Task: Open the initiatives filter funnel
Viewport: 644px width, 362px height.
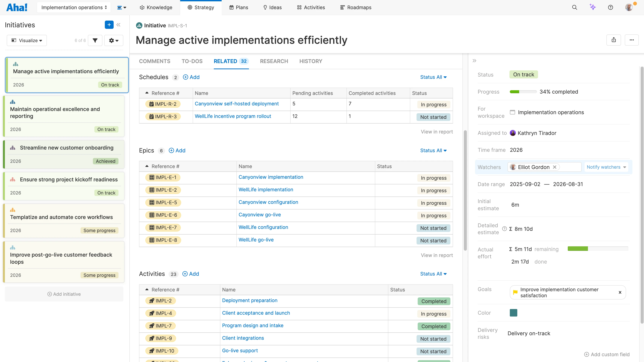Action: pyautogui.click(x=95, y=40)
